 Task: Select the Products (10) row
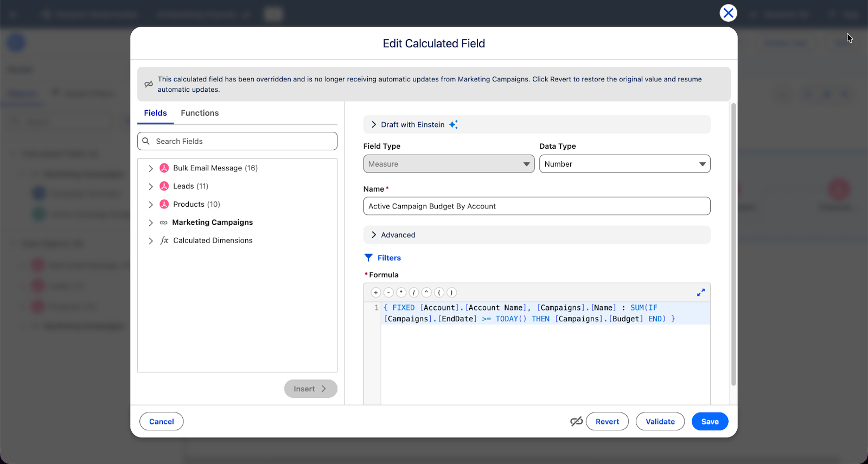[196, 204]
